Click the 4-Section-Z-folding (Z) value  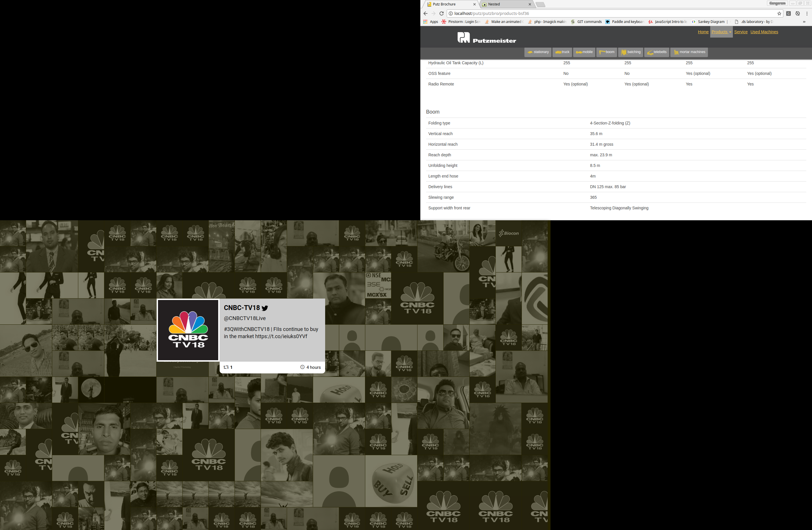(610, 123)
